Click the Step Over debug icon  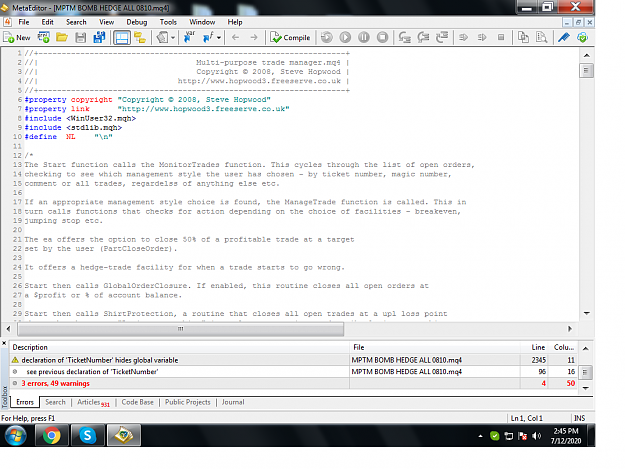(x=423, y=37)
